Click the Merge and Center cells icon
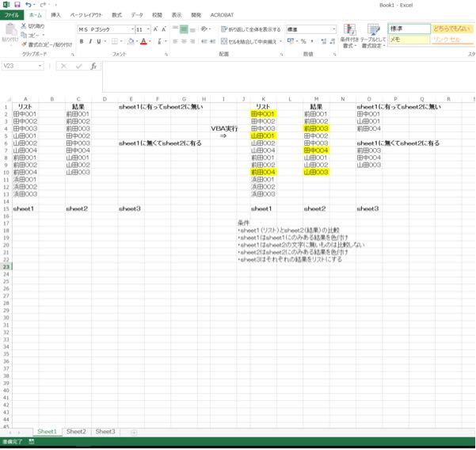This screenshot has width=476, height=450. coord(224,41)
